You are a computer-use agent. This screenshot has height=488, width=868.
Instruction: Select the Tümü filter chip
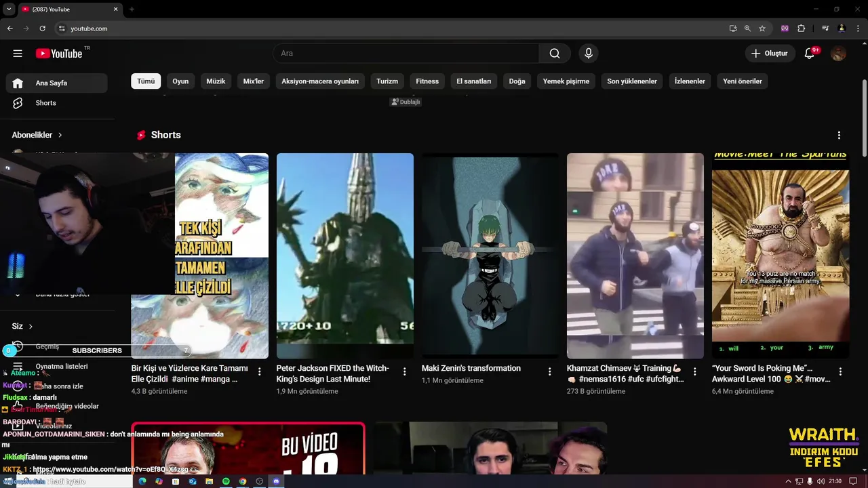click(146, 81)
